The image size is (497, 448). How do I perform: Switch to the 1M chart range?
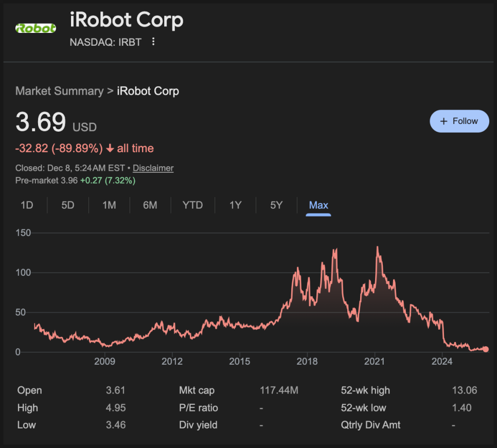click(109, 205)
